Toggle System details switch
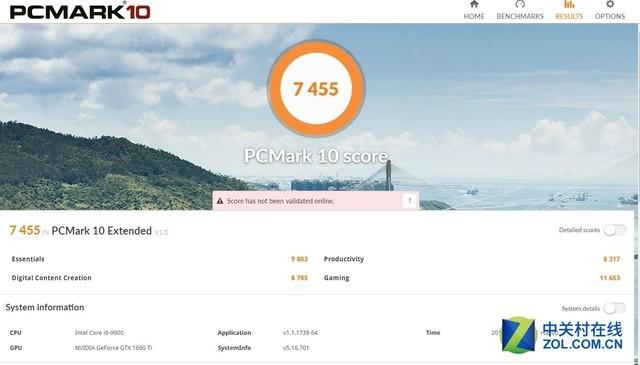 tap(615, 308)
